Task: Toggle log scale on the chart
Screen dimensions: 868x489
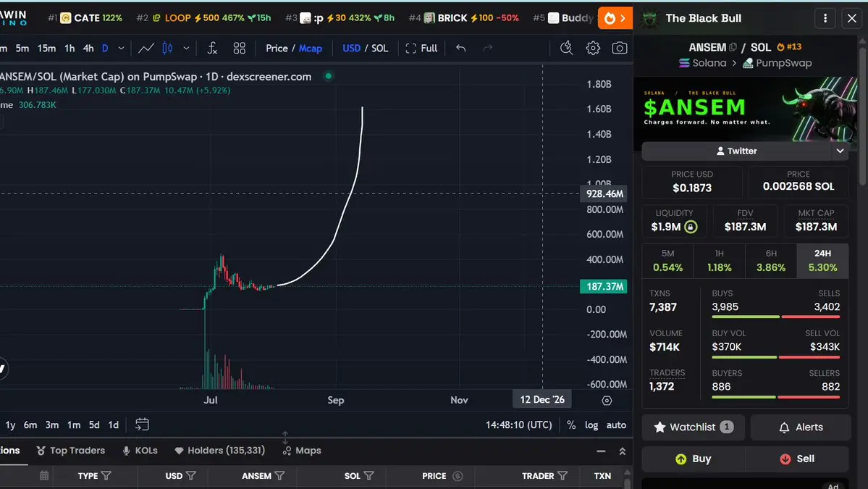Action: (591, 425)
